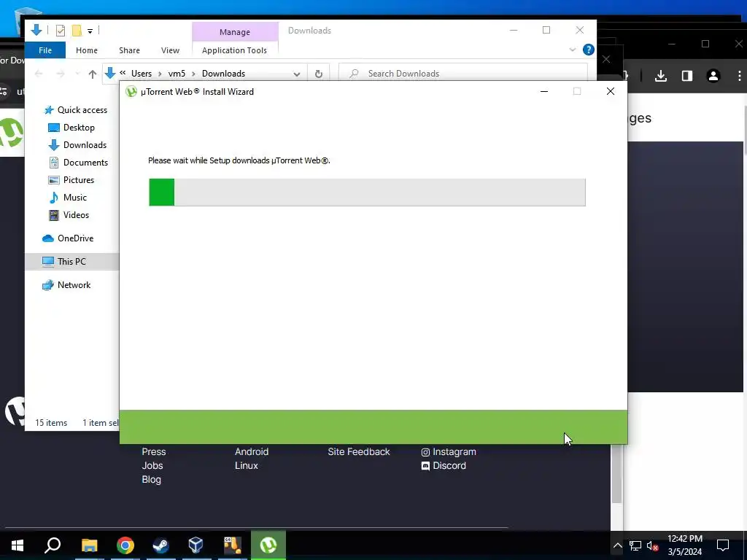Select Users in the address path

142,74
